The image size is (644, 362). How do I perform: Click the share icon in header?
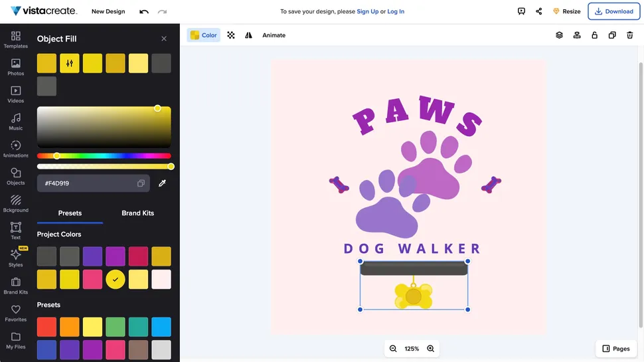(x=538, y=11)
